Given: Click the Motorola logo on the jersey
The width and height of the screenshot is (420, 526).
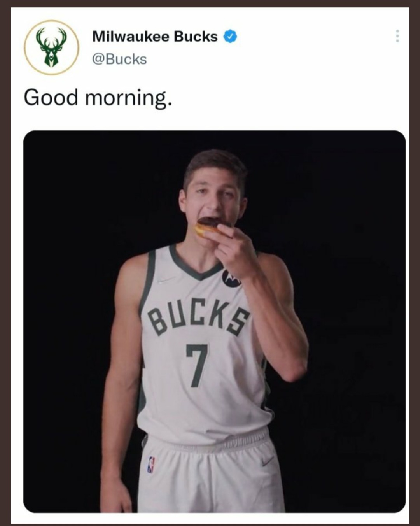Looking at the screenshot, I should tap(230, 279).
